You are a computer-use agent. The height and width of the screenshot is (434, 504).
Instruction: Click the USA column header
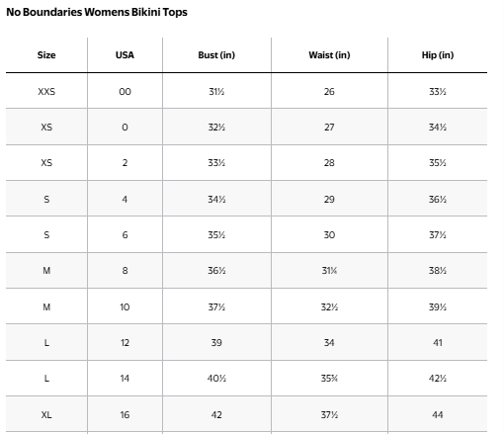coord(125,55)
